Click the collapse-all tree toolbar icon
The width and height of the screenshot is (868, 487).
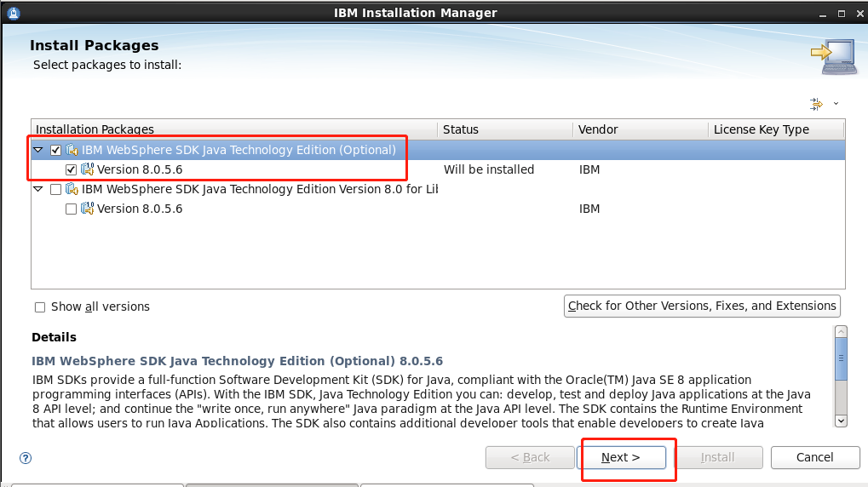click(x=816, y=104)
